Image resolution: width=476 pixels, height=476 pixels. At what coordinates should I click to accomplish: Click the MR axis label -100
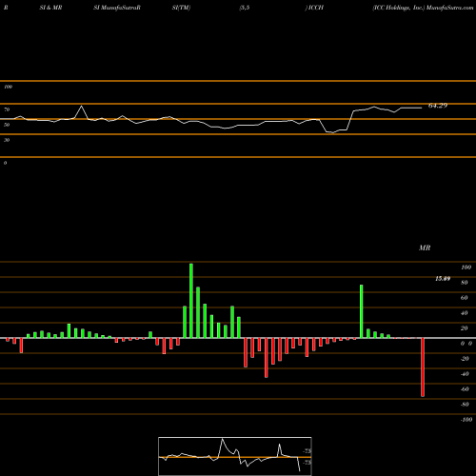click(466, 420)
